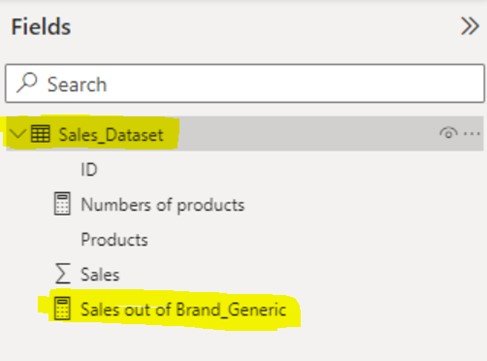Toggle Sales_Dataset visibility eye icon
Image resolution: width=487 pixels, height=361 pixels.
click(448, 133)
